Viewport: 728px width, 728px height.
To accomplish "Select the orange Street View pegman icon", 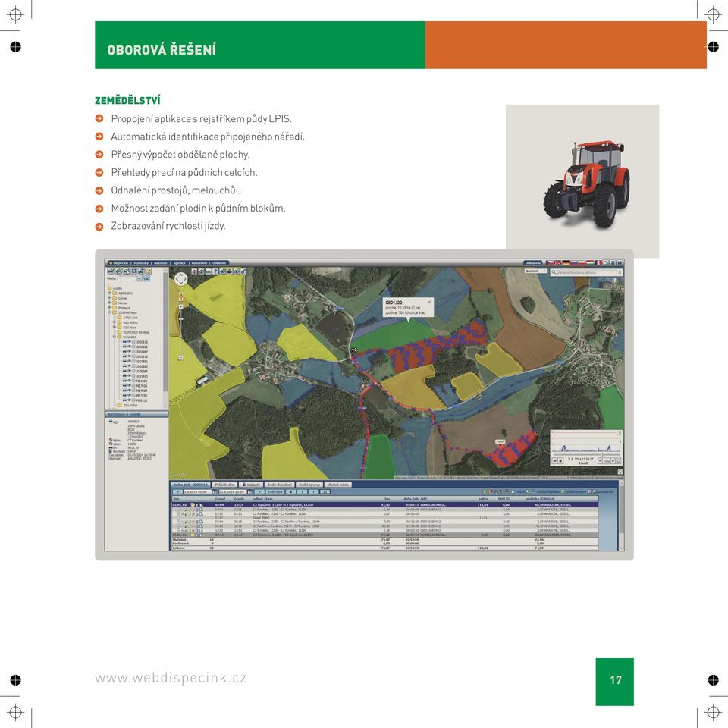I will 181,297.
